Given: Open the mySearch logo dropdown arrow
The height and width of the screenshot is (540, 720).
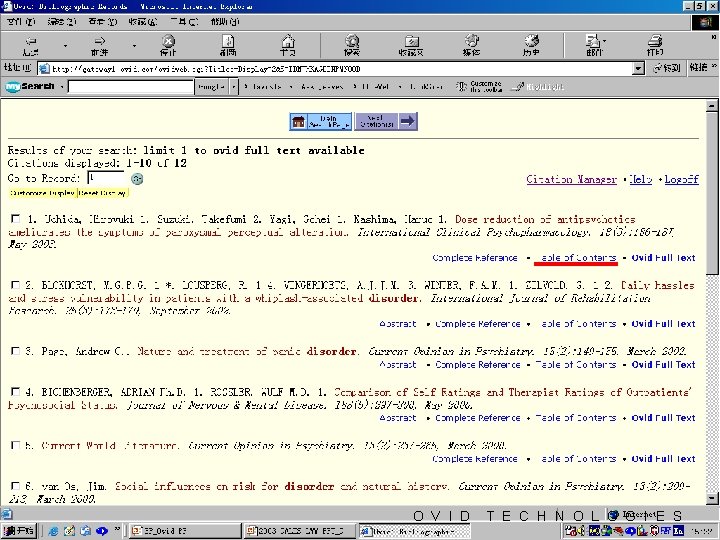Looking at the screenshot, I should pos(62,86).
